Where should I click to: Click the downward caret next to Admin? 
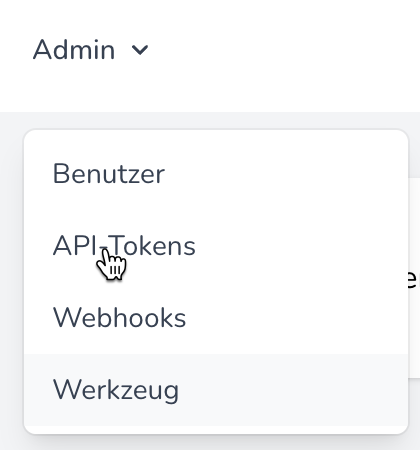(x=140, y=50)
